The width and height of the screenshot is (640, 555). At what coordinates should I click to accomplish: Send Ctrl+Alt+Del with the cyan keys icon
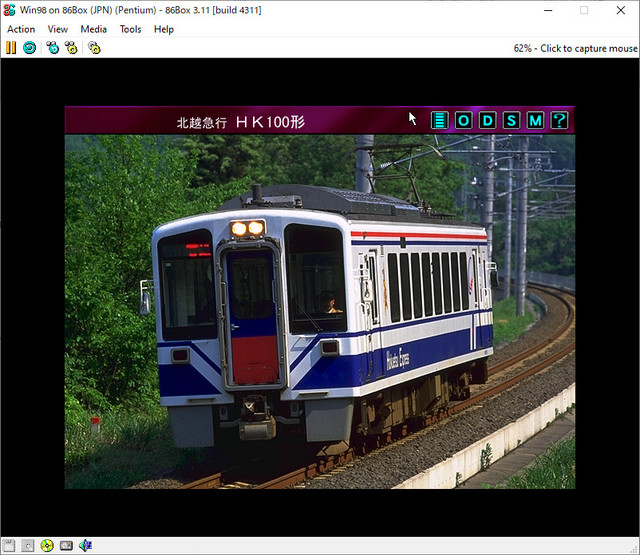pos(53,48)
